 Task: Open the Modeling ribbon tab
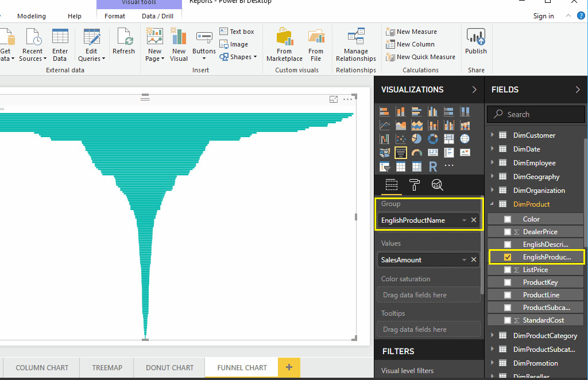click(x=32, y=16)
